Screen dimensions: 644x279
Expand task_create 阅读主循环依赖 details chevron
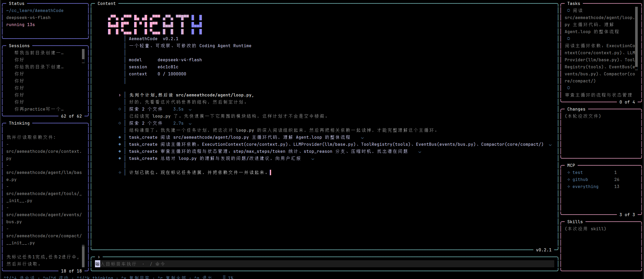coord(550,145)
